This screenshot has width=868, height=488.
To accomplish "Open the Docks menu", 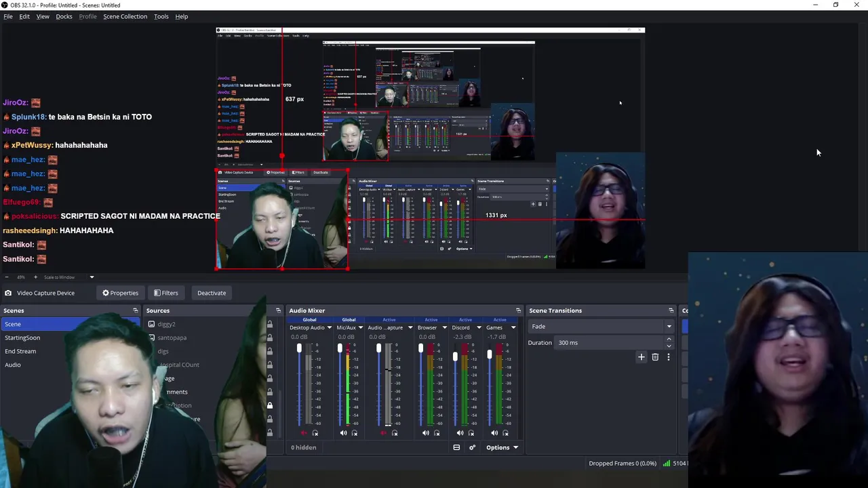I will (64, 16).
